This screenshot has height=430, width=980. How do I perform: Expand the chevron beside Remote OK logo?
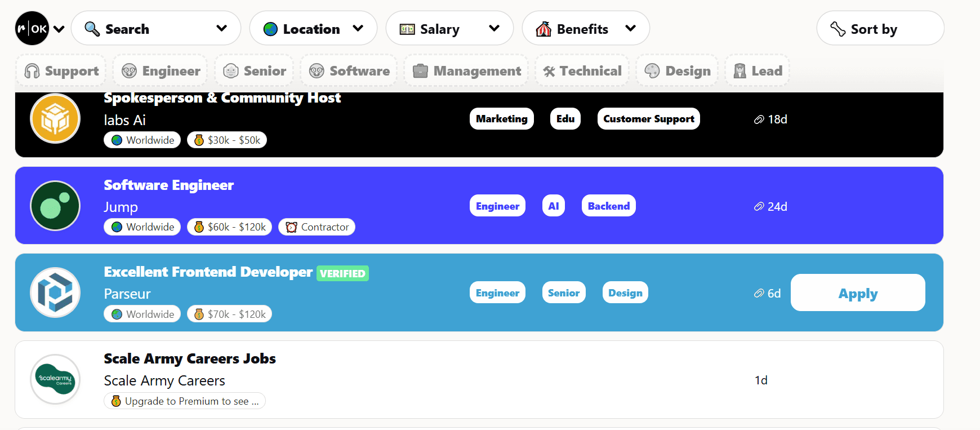[x=59, y=29]
